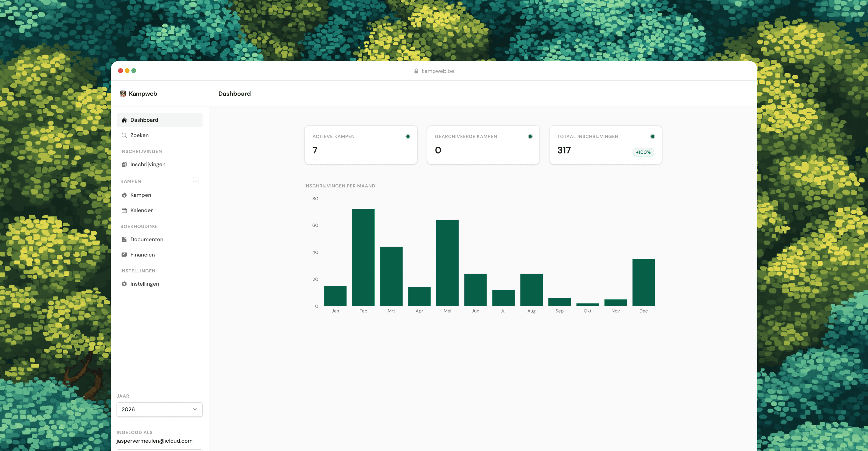Open Kalender using the calendar icon
This screenshot has width=868, height=451.
tap(124, 210)
